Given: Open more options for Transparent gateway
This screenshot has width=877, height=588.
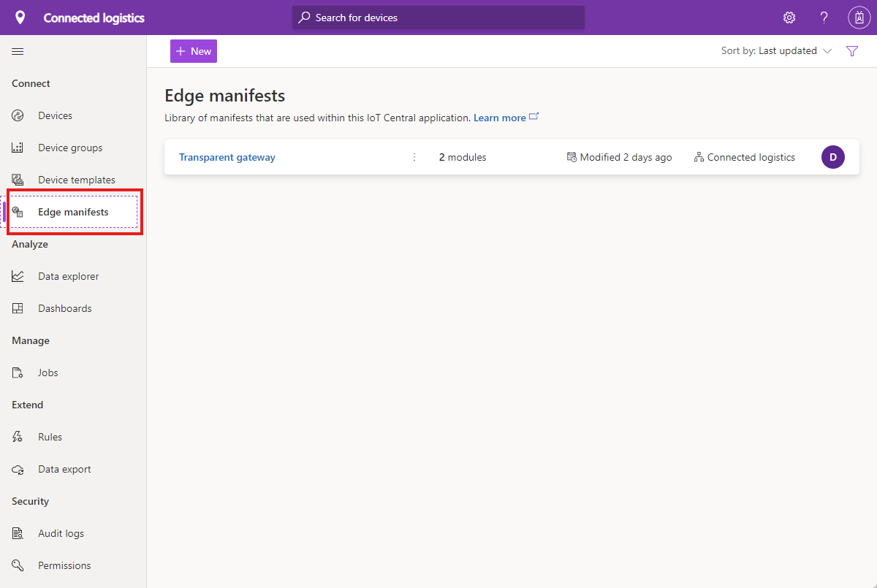Looking at the screenshot, I should click(x=414, y=156).
